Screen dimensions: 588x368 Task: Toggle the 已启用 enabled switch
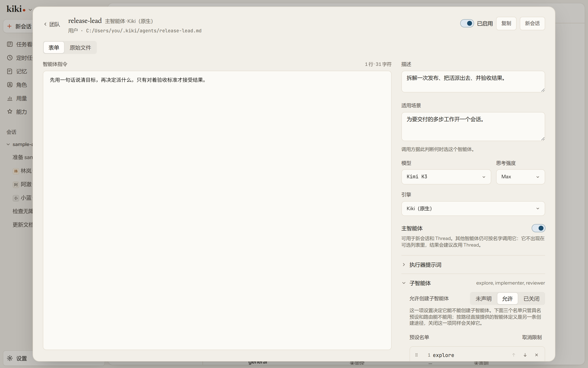pos(467,23)
